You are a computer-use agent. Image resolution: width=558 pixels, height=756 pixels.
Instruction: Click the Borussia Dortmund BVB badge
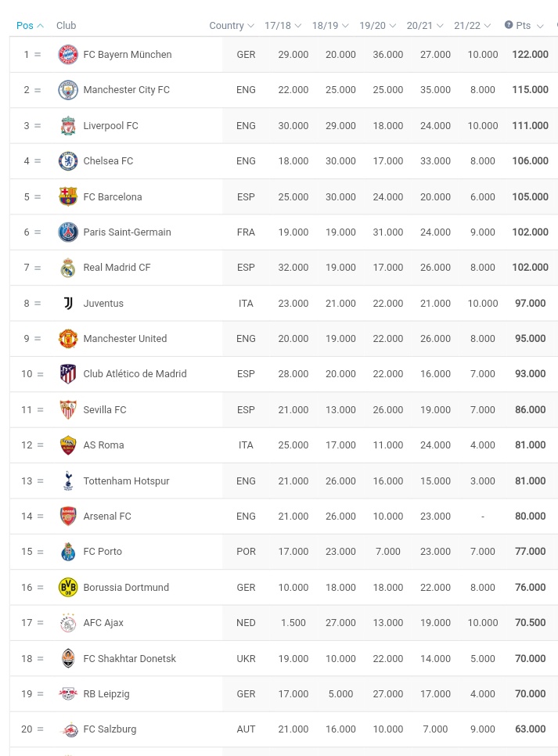[x=68, y=587]
